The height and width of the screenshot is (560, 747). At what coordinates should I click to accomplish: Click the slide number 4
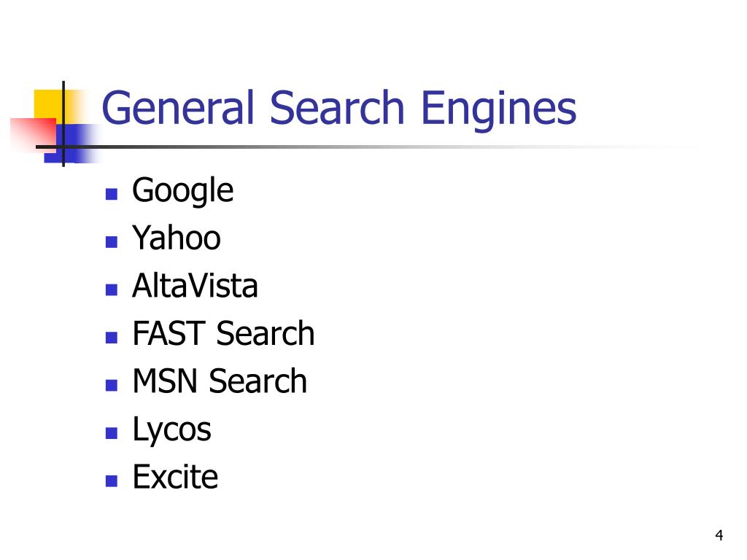pyautogui.click(x=719, y=535)
